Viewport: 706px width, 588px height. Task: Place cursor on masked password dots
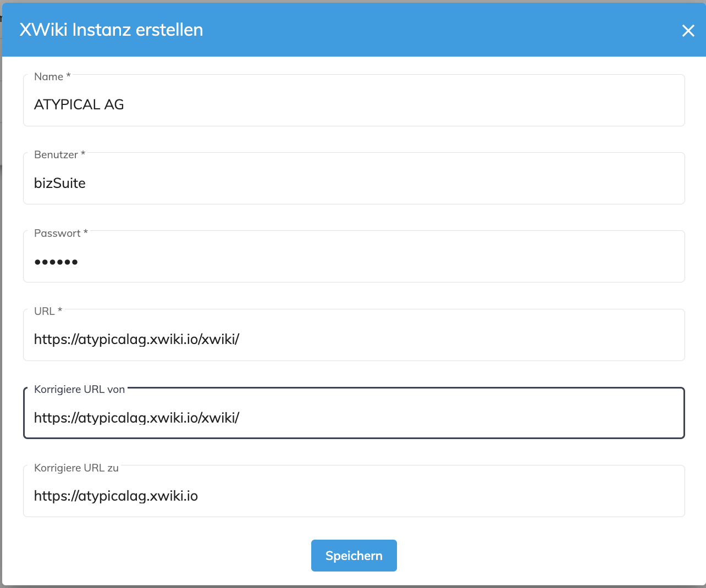pos(56,262)
